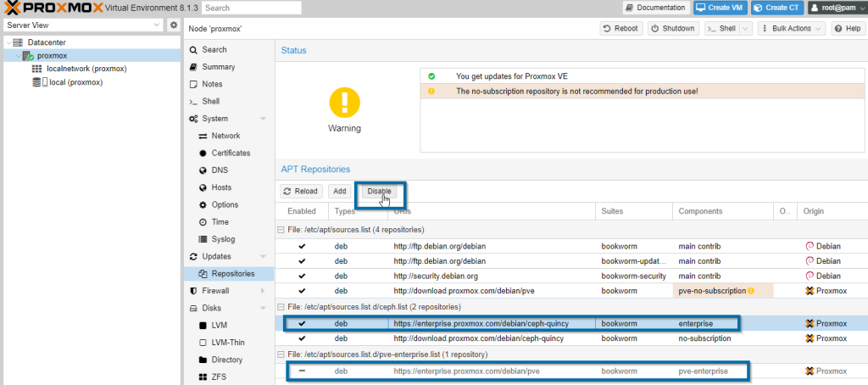Click Create CT
The width and height of the screenshot is (868, 385).
pyautogui.click(x=777, y=8)
